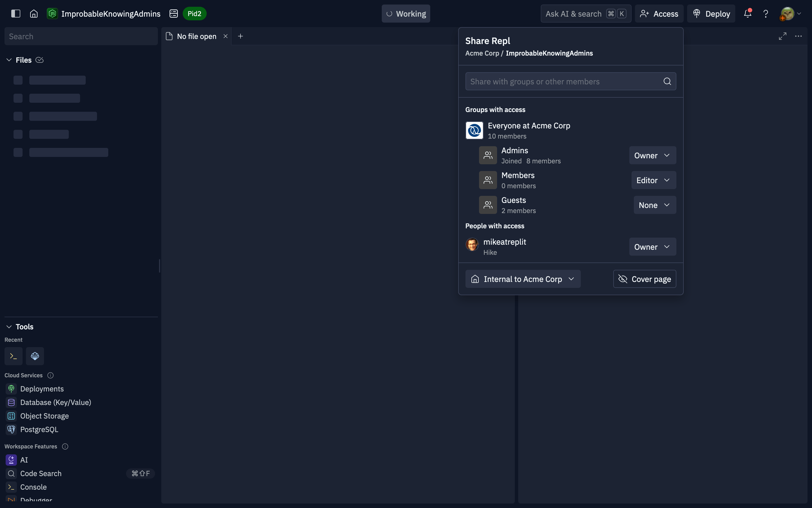The image size is (812, 508).
Task: Open the recent shell-shaped tool icon
Action: tap(35, 356)
